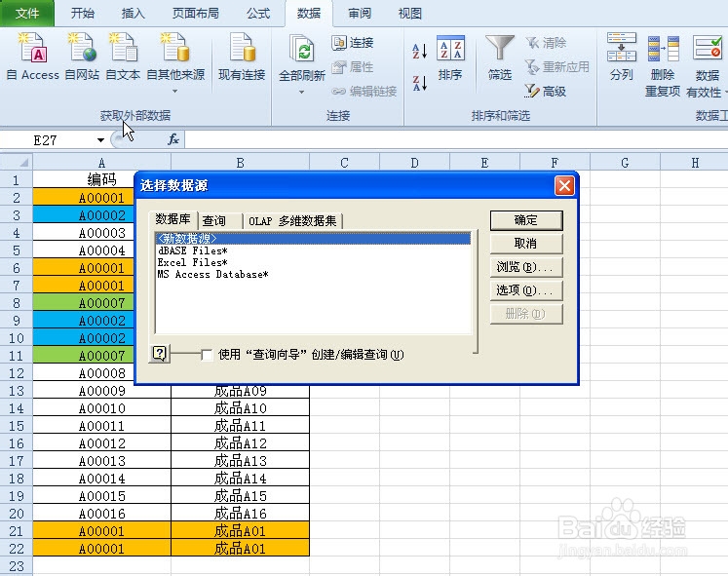The width and height of the screenshot is (728, 576).
Task: Expand the Refresh All dropdown arrow
Action: coord(301,93)
